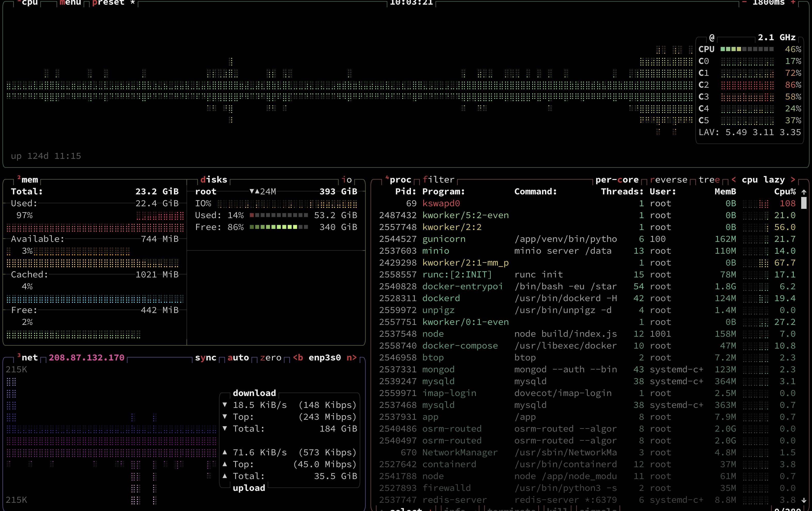This screenshot has height=511, width=812.
Task: Click the User: column header
Action: tap(663, 192)
